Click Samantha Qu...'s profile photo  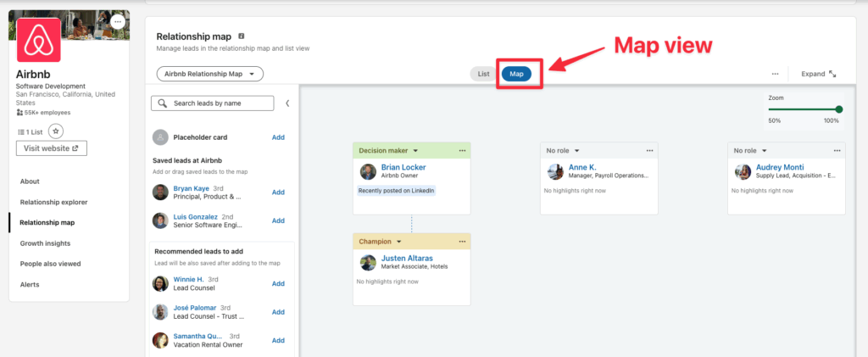coord(160,340)
